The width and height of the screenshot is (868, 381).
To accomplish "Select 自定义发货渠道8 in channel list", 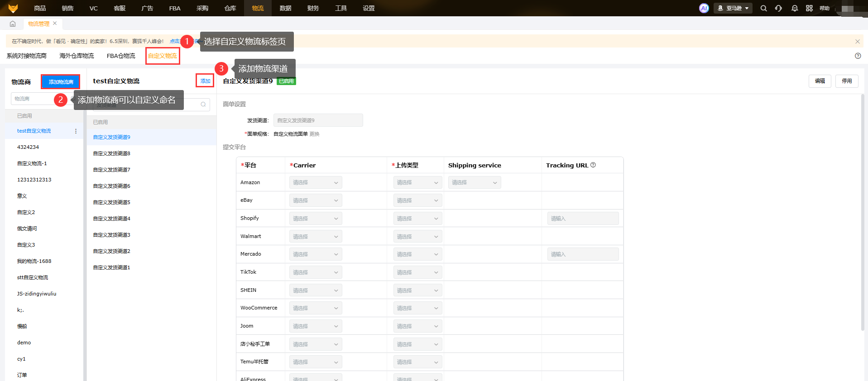I will [x=112, y=153].
